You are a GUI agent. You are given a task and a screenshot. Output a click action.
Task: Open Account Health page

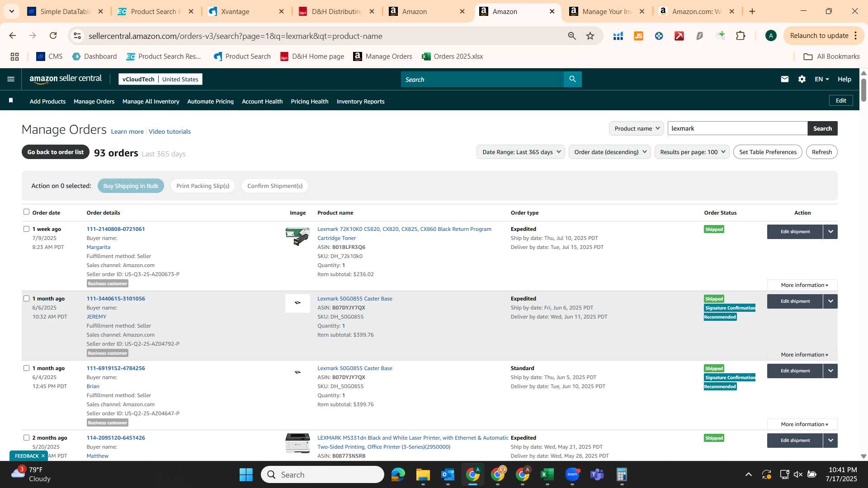(262, 101)
